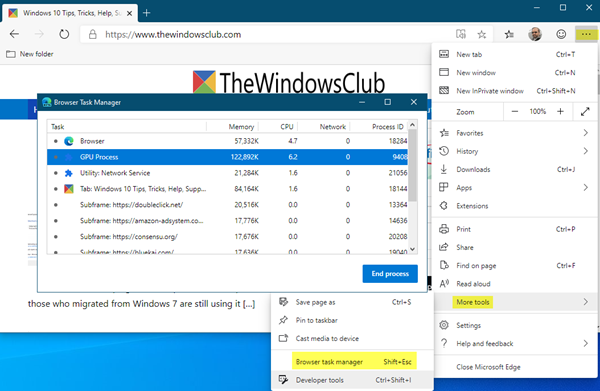Screen dimensions: 600x391
Task: Click puzzle icon in Network Service row
Action: pos(69,173)
